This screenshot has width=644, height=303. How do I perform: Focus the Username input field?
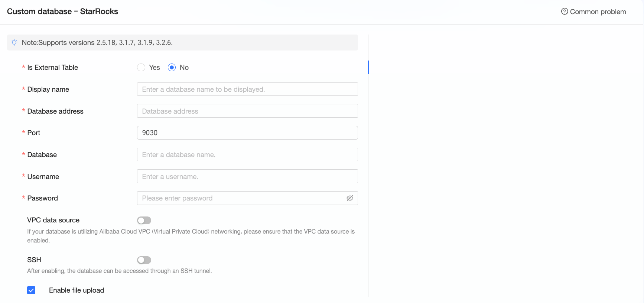tap(247, 176)
